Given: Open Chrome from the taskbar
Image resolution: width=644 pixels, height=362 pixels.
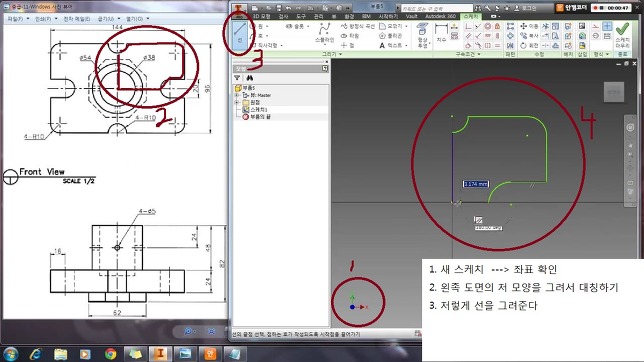Looking at the screenshot, I should click(110, 354).
